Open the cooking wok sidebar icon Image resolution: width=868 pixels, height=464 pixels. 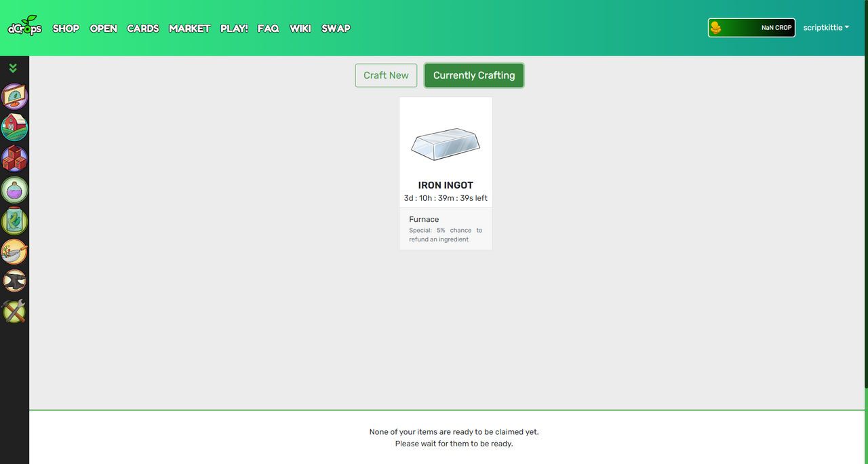pyautogui.click(x=14, y=252)
